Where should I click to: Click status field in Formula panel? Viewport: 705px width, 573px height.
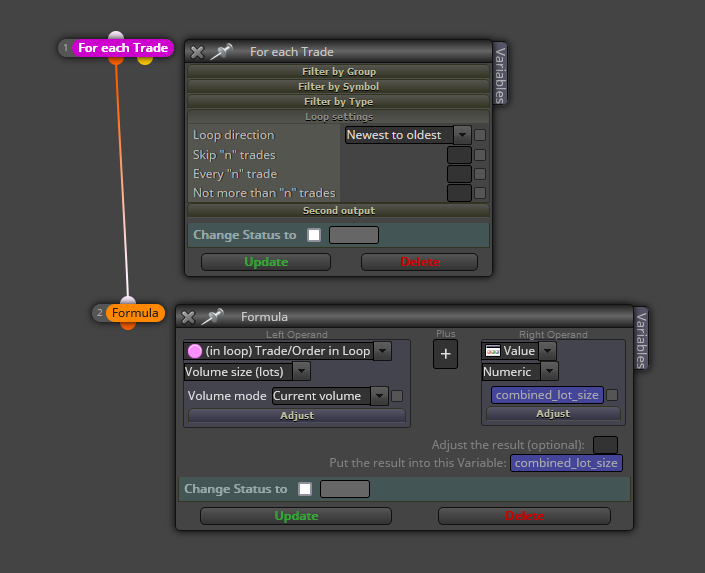(x=345, y=489)
